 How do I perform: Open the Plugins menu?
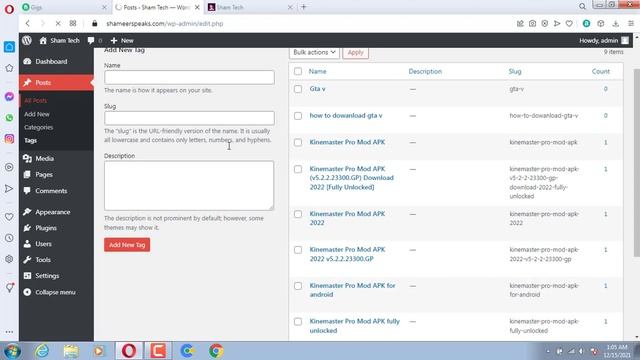pyautogui.click(x=46, y=228)
